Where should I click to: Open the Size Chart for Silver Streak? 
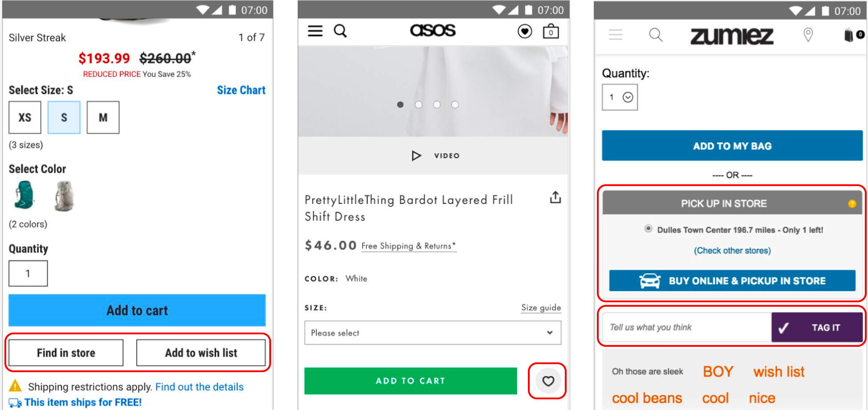pyautogui.click(x=241, y=90)
